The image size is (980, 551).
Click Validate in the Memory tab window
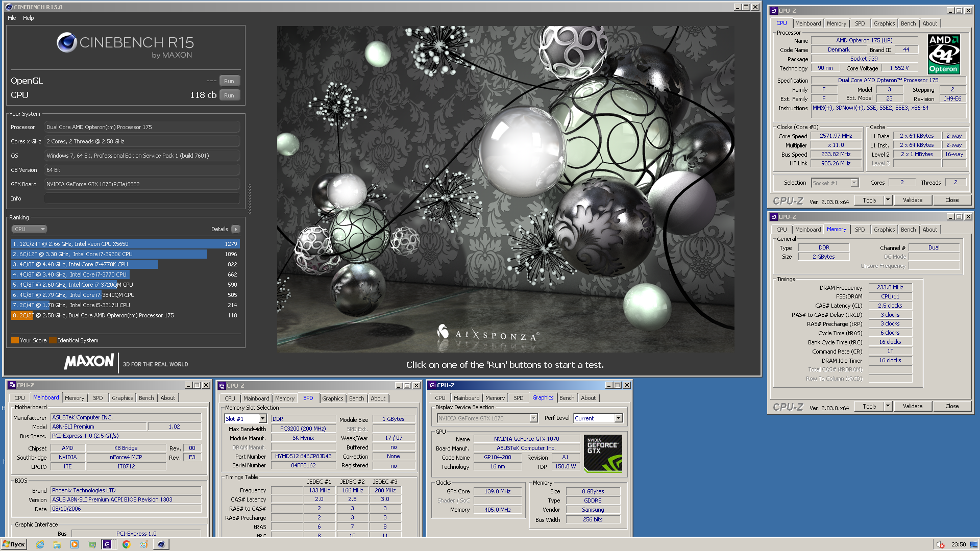[913, 407]
